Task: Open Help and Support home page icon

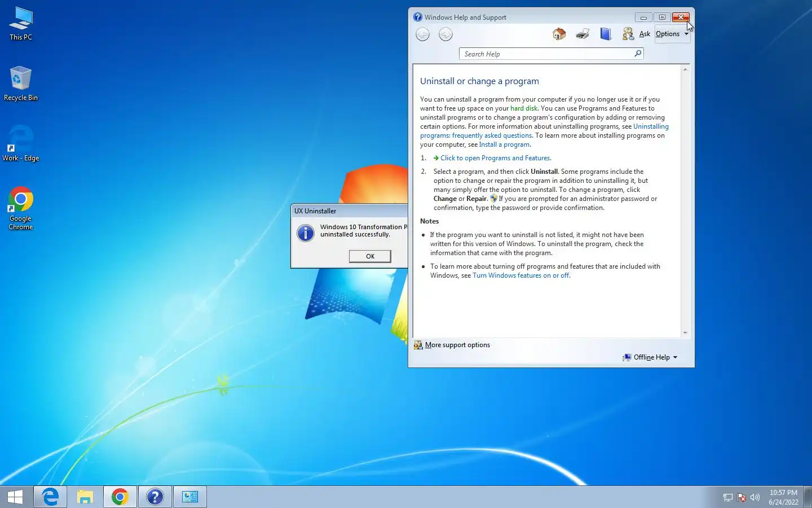Action: [559, 34]
